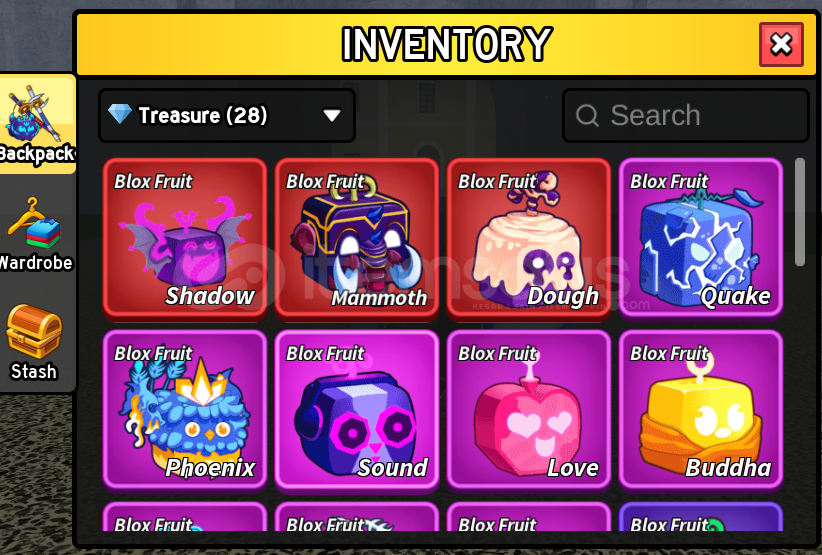The height and width of the screenshot is (555, 822).
Task: Select the Phoenix Blox Fruit item
Action: point(185,410)
